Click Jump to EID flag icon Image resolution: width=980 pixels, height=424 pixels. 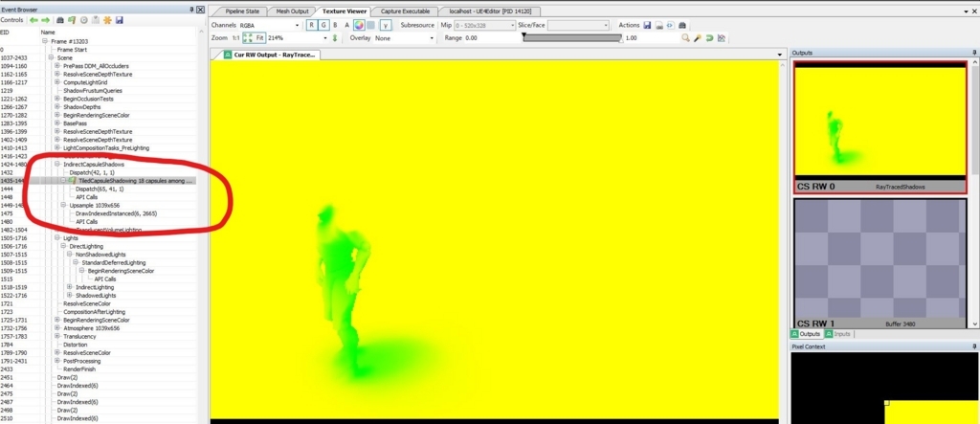click(x=72, y=20)
